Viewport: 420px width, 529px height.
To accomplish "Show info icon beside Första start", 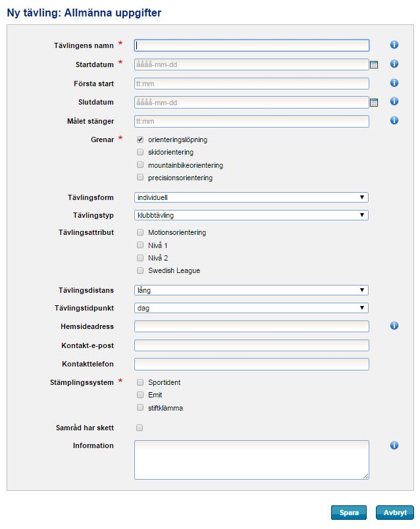I will [x=394, y=83].
